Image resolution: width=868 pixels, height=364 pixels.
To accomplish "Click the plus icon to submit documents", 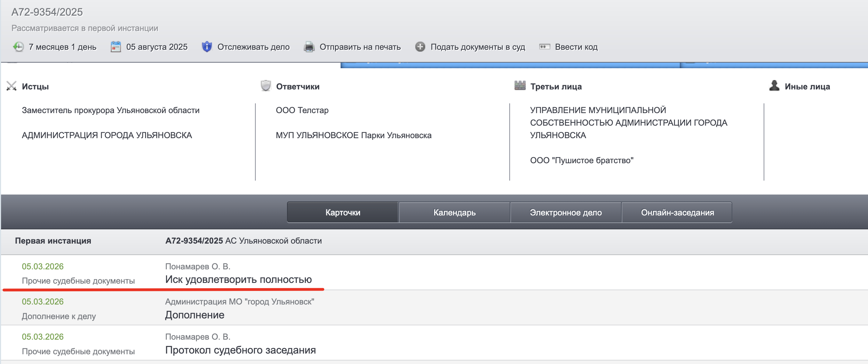I will pyautogui.click(x=420, y=47).
